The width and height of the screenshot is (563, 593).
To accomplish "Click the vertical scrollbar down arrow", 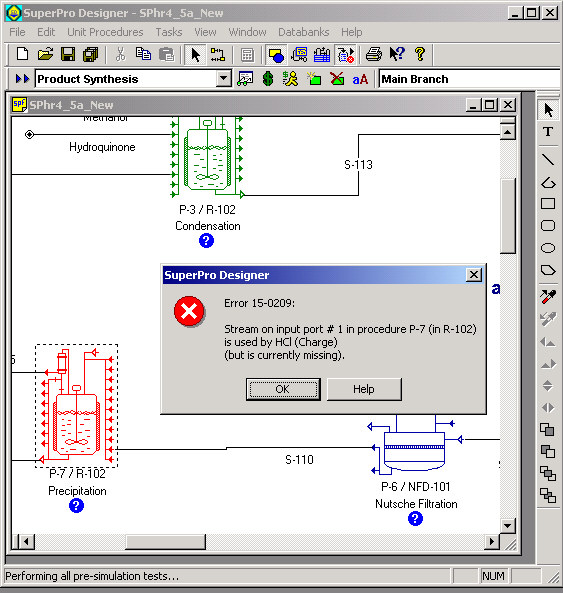I will [507, 526].
